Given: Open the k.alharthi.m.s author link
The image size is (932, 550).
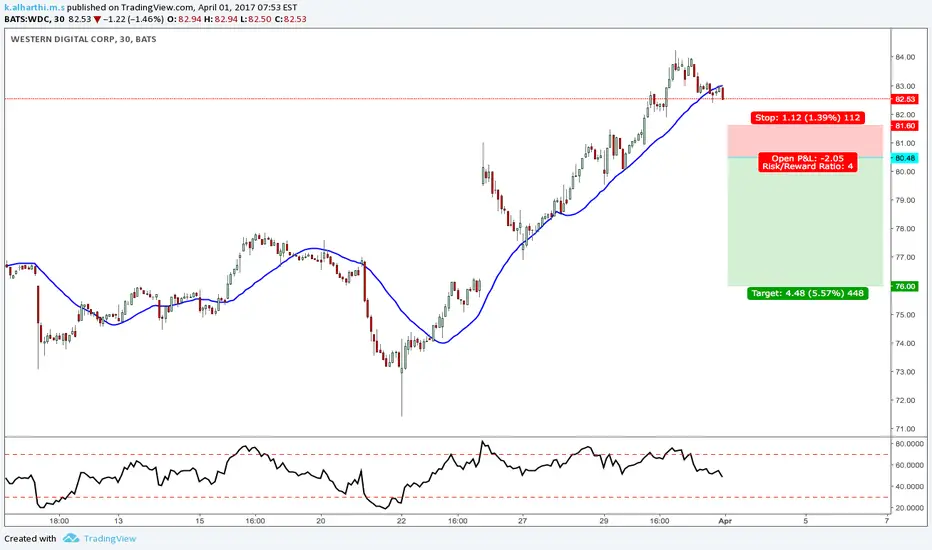Looking at the screenshot, I should pyautogui.click(x=34, y=8).
